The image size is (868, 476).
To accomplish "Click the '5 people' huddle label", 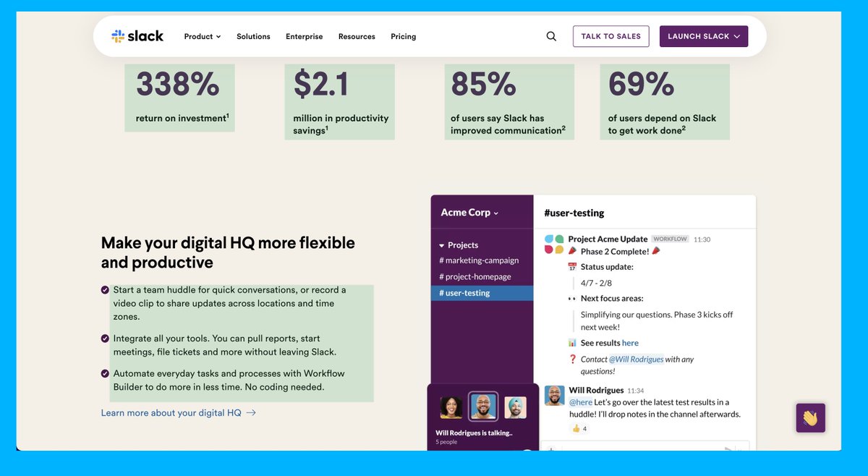I will pyautogui.click(x=446, y=442).
